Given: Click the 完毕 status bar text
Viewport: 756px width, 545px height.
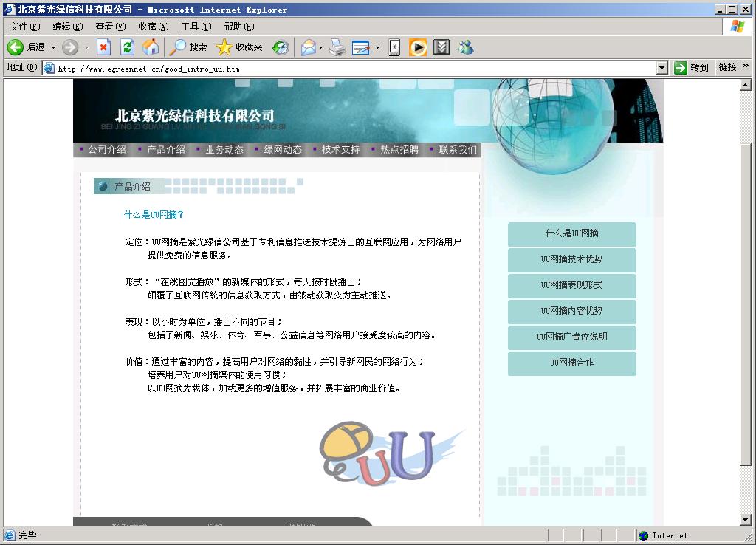Looking at the screenshot, I should click(27, 535).
